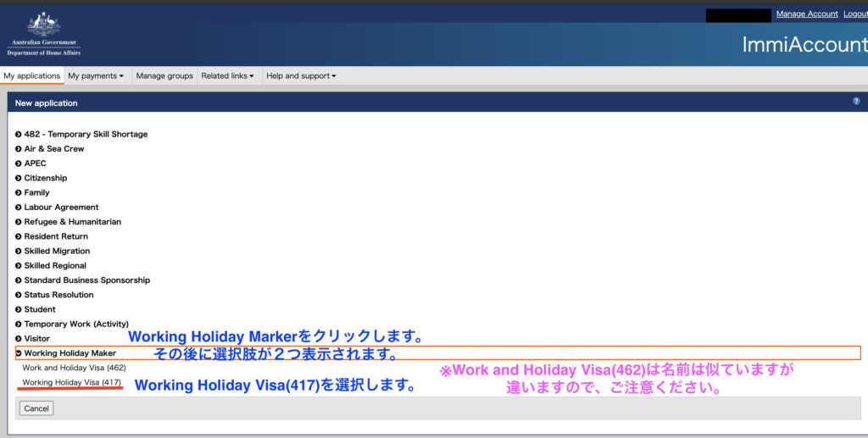Open the help question mark icon
Viewport: 868px width, 438px height.
pos(856,101)
